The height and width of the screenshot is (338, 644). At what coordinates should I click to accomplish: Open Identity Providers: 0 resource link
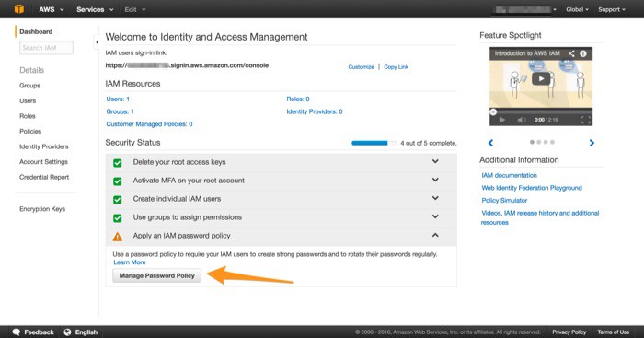pyautogui.click(x=315, y=111)
